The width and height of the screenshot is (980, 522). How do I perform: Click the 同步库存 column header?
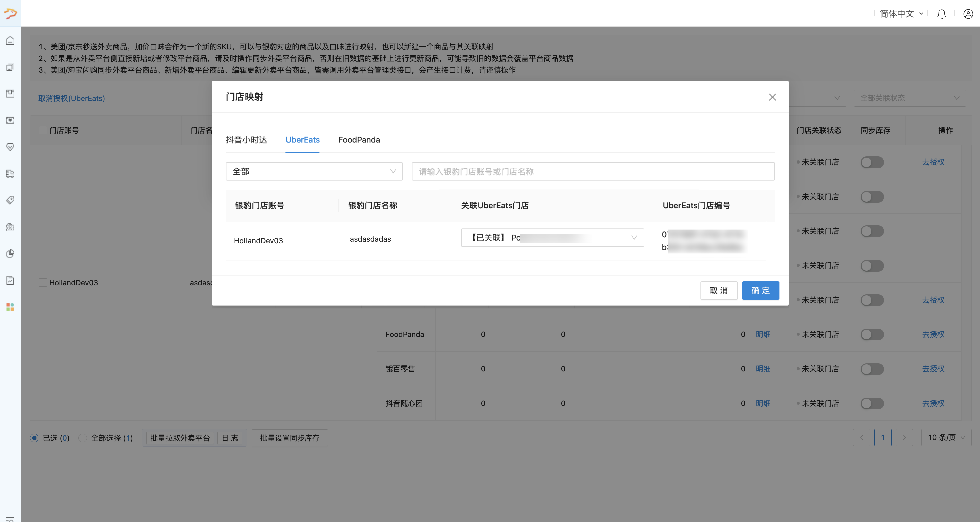pyautogui.click(x=875, y=130)
